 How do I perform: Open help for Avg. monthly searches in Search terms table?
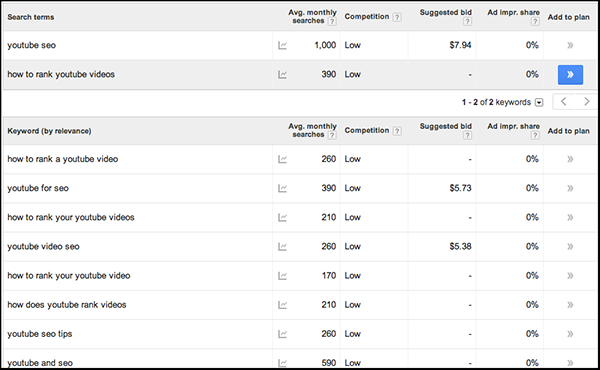[x=332, y=21]
